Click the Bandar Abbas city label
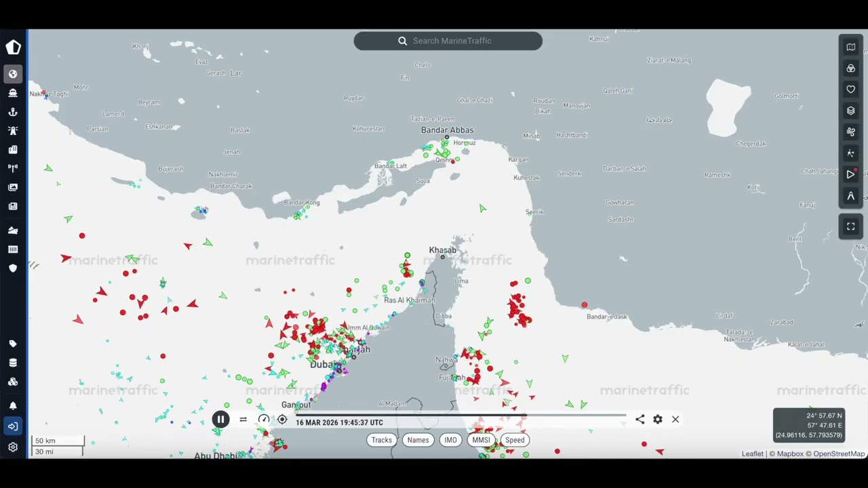 tap(447, 130)
